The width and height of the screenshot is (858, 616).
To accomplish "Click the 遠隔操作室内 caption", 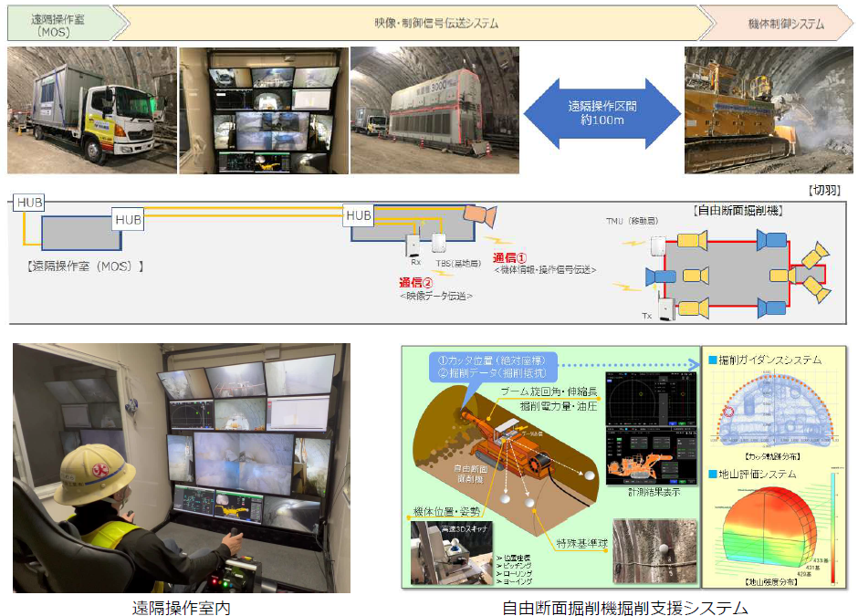I will (x=181, y=607).
